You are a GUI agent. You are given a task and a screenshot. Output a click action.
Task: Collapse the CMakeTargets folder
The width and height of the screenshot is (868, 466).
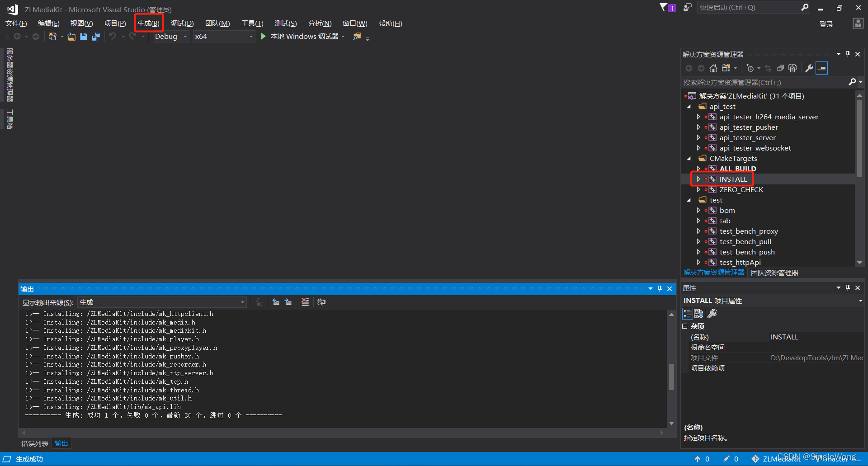[x=689, y=159]
